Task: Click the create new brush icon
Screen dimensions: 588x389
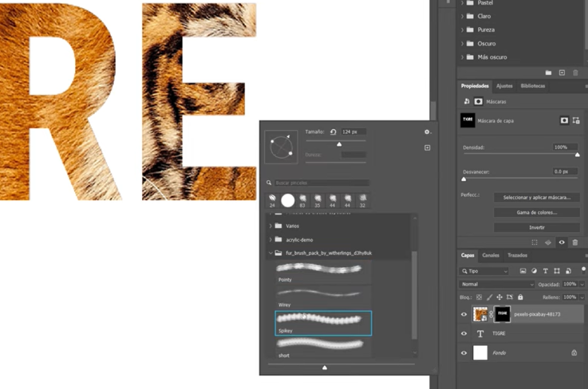Action: 427,147
